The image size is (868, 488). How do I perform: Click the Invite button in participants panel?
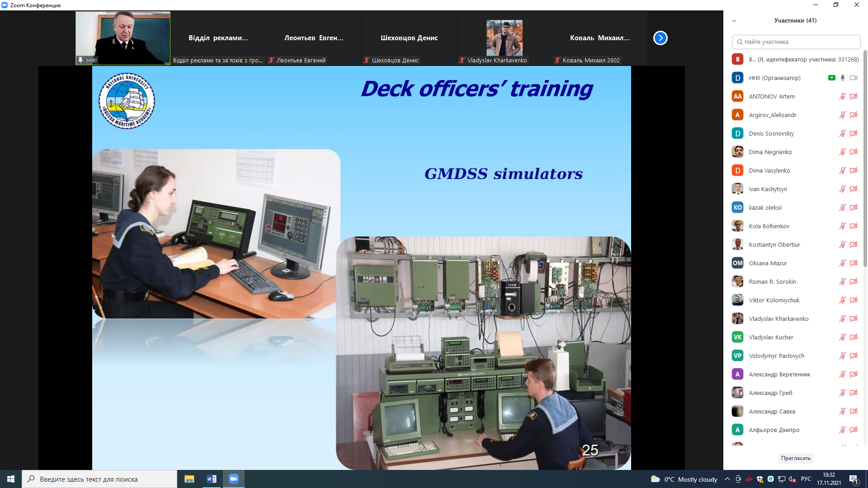tap(796, 458)
